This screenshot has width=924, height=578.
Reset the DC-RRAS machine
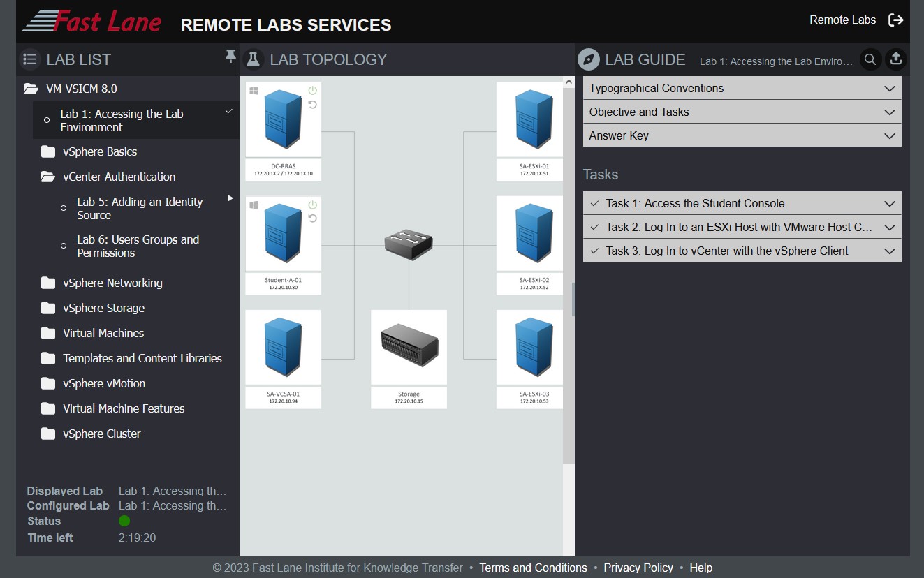(x=312, y=105)
